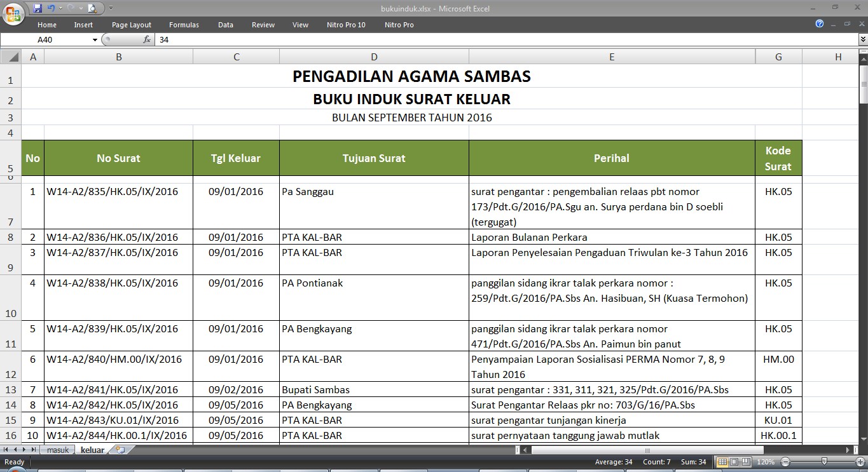
Task: Expand the formula bar
Action: point(863,39)
